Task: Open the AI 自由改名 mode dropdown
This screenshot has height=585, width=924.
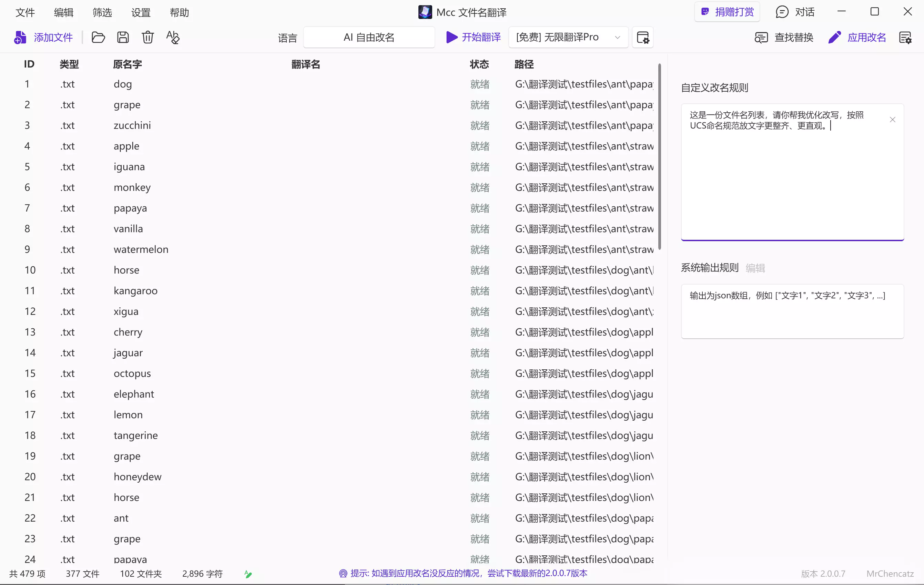Action: 369,37
